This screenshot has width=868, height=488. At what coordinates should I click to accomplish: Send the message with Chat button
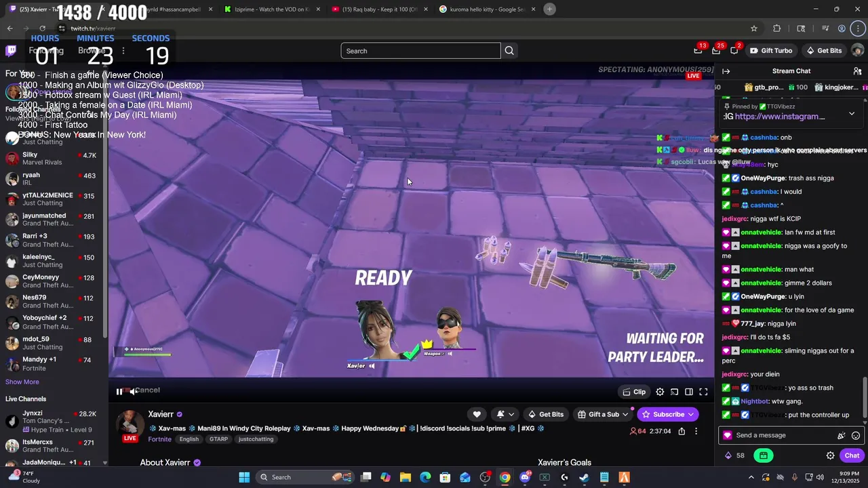pyautogui.click(x=852, y=455)
